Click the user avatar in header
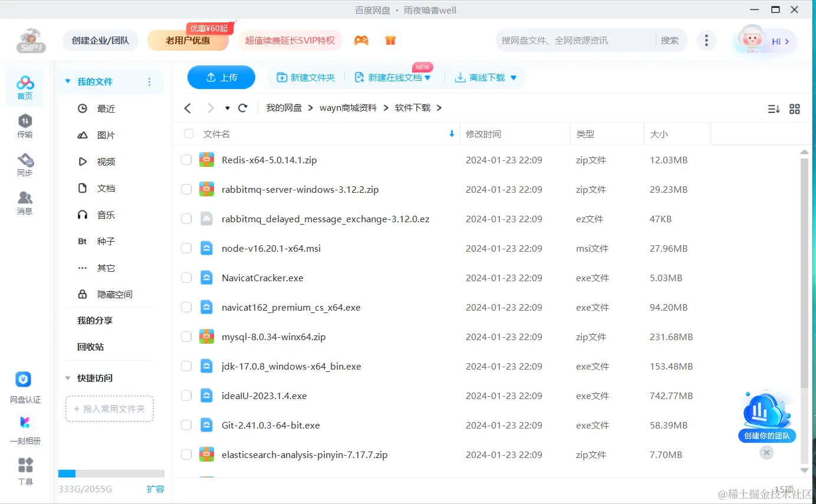This screenshot has width=816, height=504. (751, 40)
